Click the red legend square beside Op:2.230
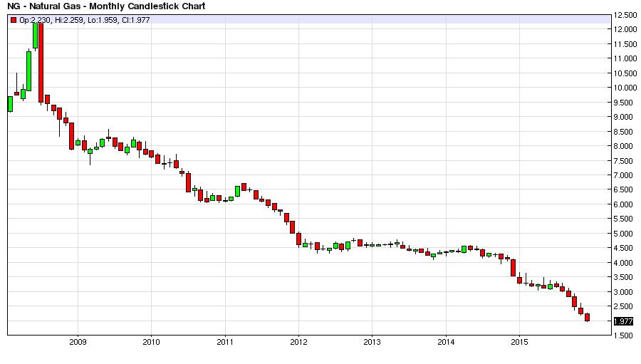Viewport: 641px width, 364px height. coord(14,20)
